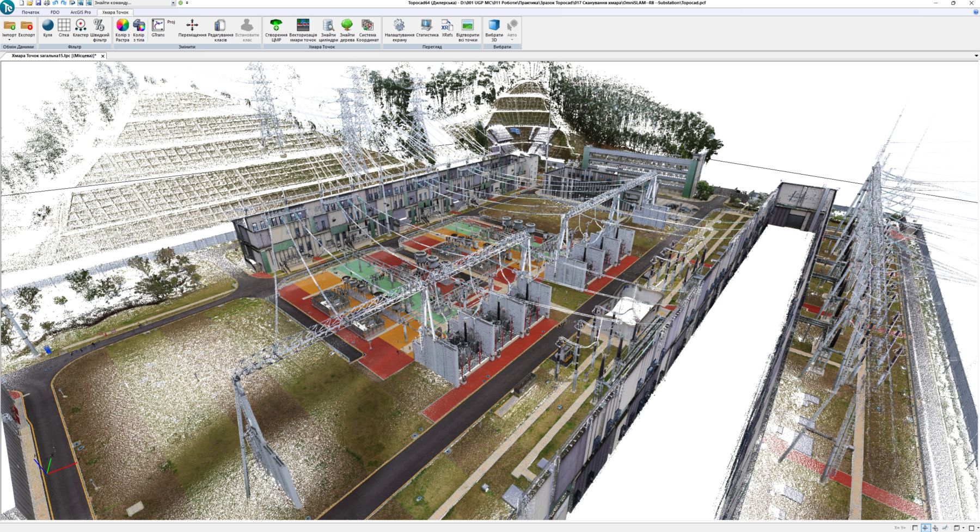Close the Хмара Точок загальна15.tpc document tab
980x532 pixels.
point(103,56)
